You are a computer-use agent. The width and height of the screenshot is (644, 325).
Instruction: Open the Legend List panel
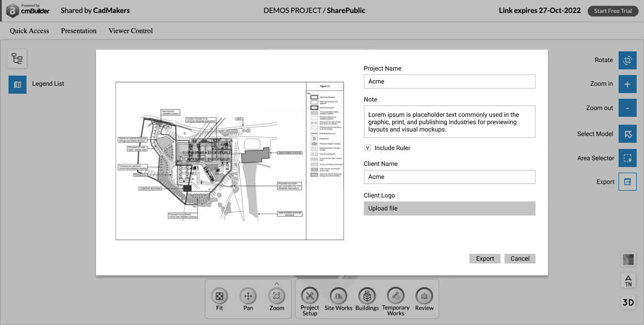coord(18,84)
